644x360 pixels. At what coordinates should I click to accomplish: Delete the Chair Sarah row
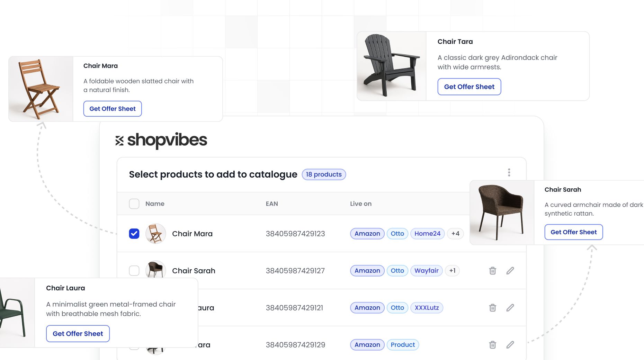(x=493, y=271)
